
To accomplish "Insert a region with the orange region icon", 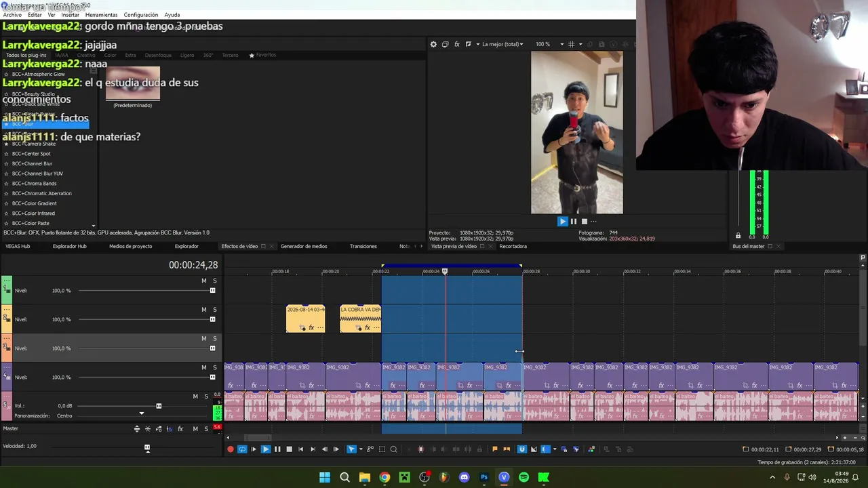I will [506, 449].
